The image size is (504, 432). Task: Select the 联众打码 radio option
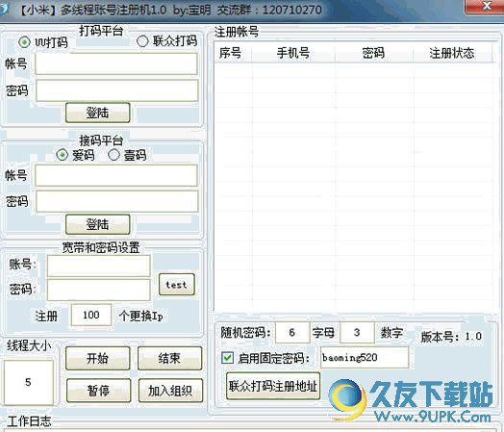point(142,41)
